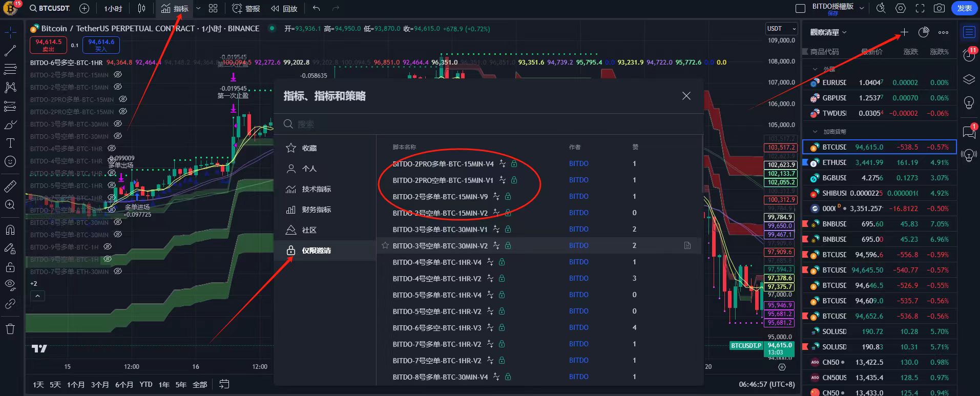Image resolution: width=980 pixels, height=396 pixels.
Task: Click the undo arrow icon
Action: pos(316,8)
